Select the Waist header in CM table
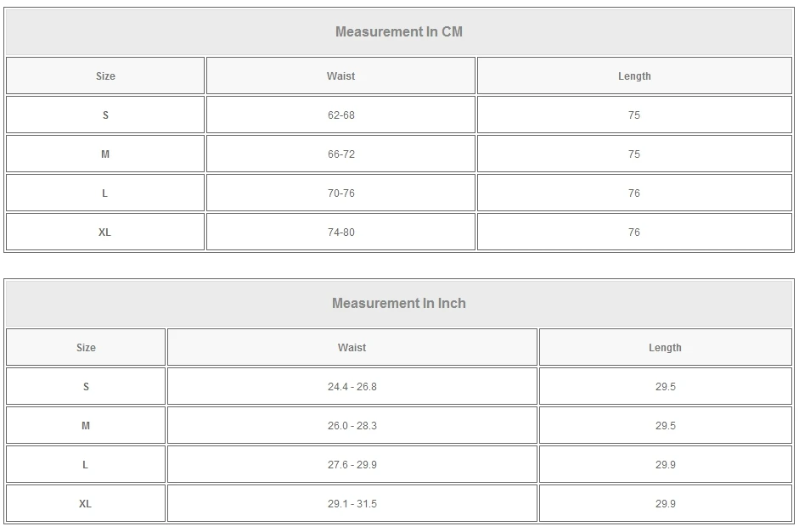This screenshot has height=532, width=799. click(x=340, y=76)
